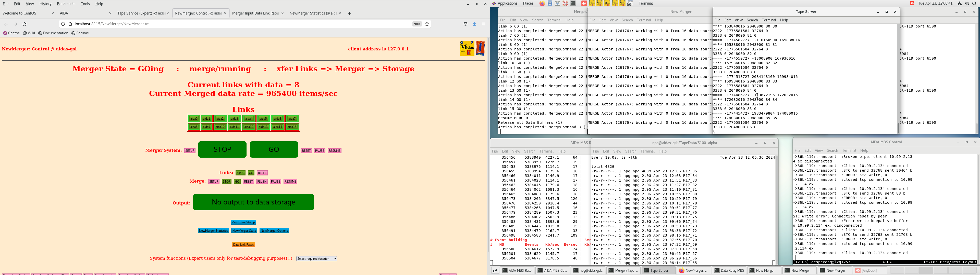Reload the NewMerger page

coord(25,24)
